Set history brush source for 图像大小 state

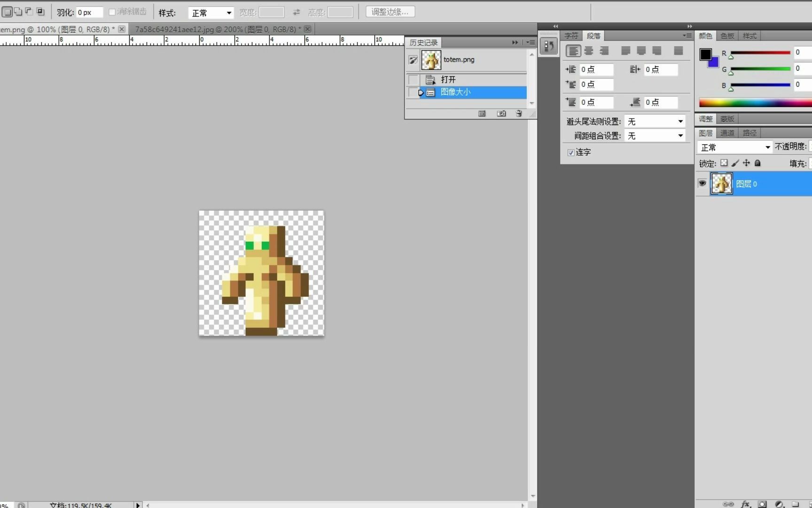413,92
